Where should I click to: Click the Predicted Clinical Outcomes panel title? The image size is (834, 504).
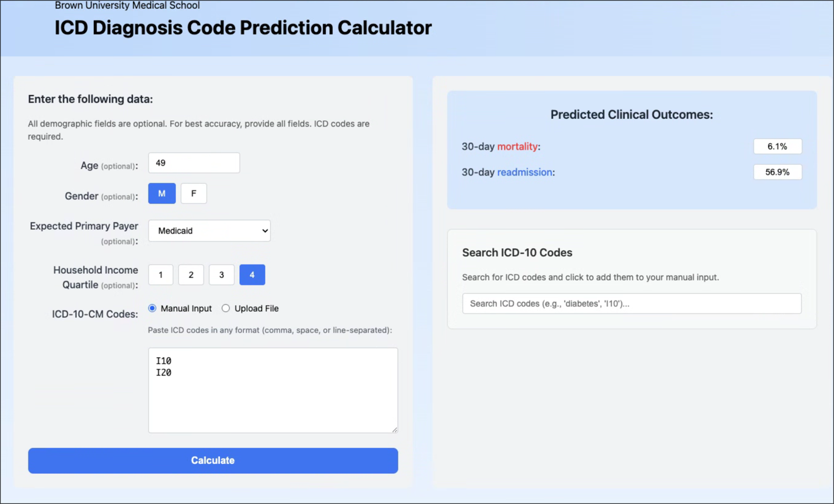tap(632, 114)
